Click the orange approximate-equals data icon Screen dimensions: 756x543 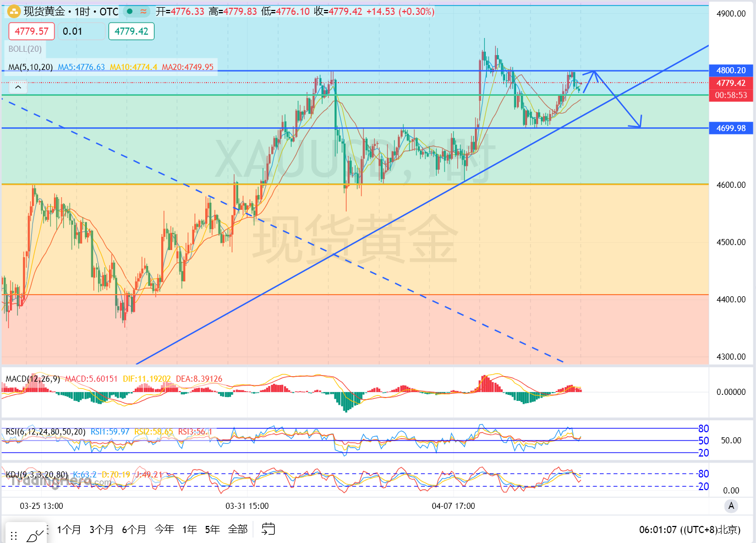pos(144,12)
